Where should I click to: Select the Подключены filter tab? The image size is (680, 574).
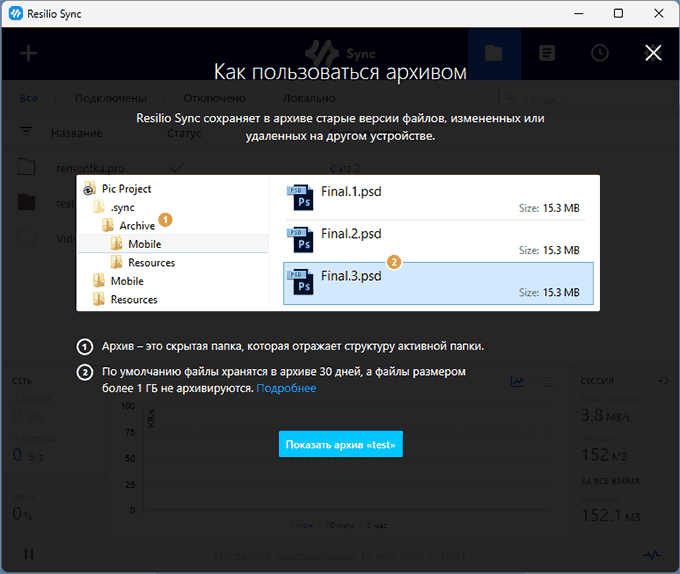coord(110,98)
